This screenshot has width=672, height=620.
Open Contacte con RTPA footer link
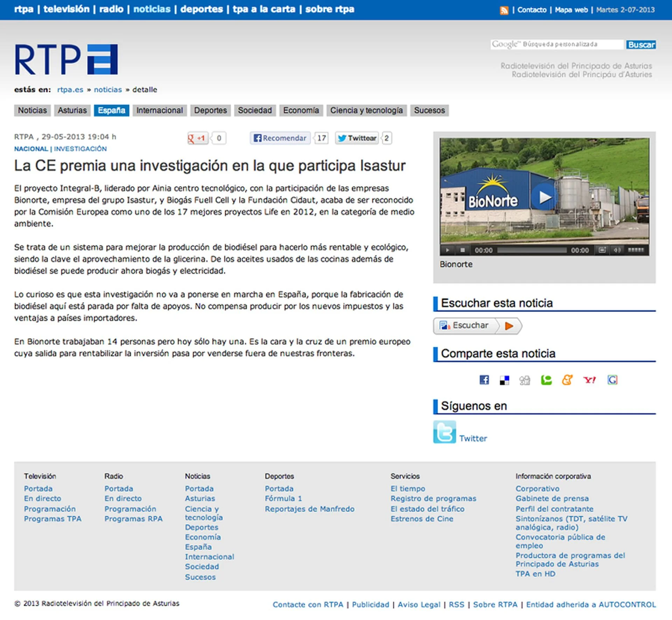[x=308, y=605]
